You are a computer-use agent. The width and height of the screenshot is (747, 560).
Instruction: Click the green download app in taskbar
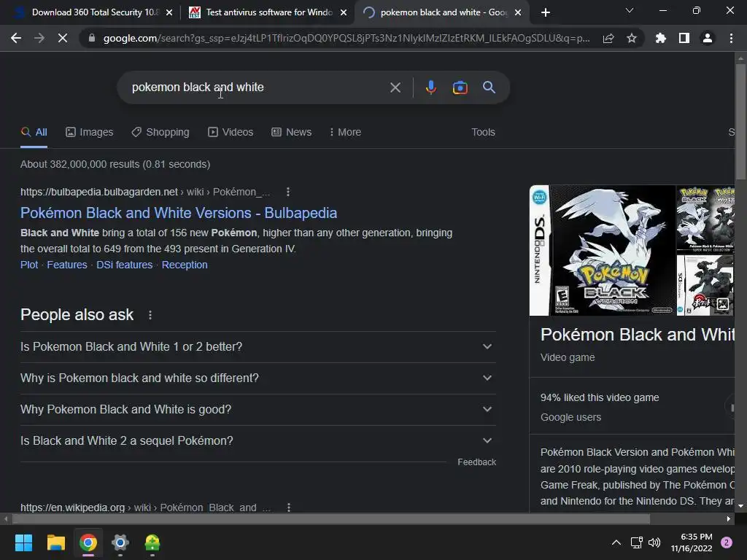click(x=152, y=542)
